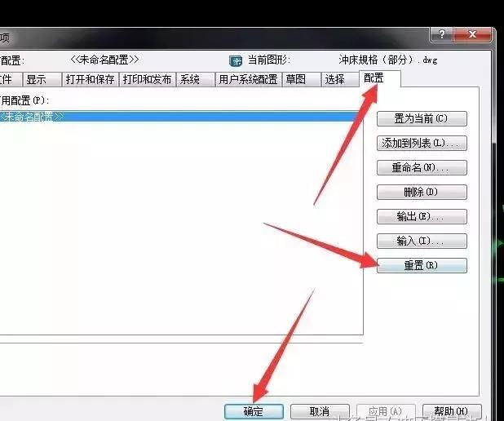This screenshot has width=504, height=421.
Task: Click the current drawing icon beside 当前图形
Action: 236,60
